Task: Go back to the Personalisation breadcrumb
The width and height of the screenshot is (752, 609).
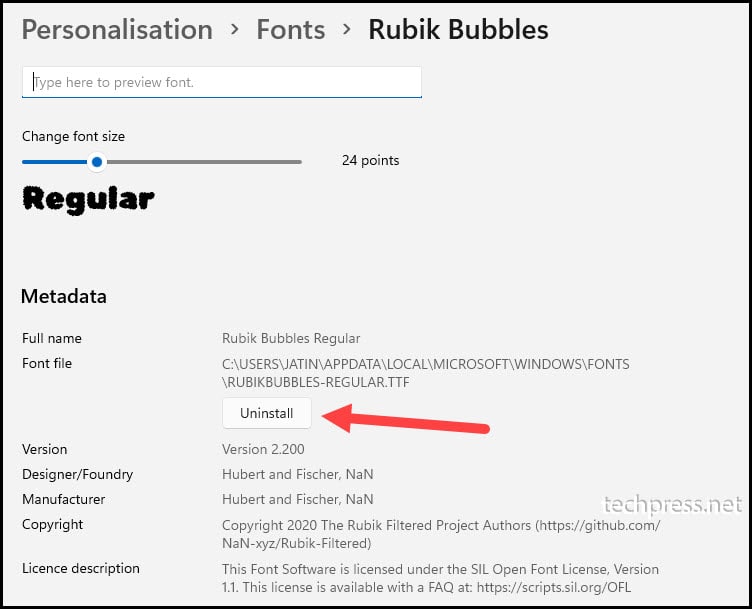Action: 118,30
